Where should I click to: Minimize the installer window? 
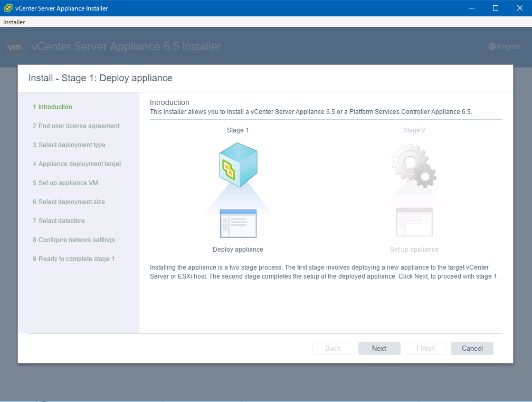coord(472,8)
